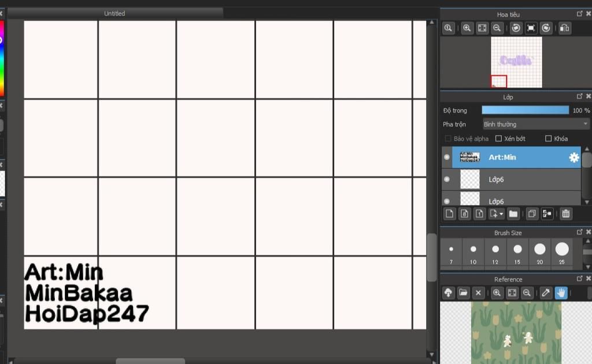The image size is (592, 364).
Task: Fit canvas to view in Hoa tiêu panel
Action: [482, 28]
